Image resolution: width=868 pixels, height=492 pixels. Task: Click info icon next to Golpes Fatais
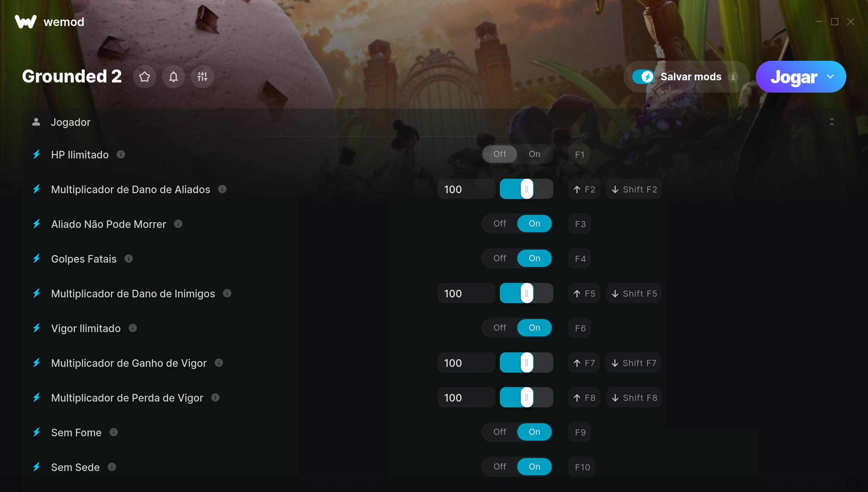(x=129, y=259)
